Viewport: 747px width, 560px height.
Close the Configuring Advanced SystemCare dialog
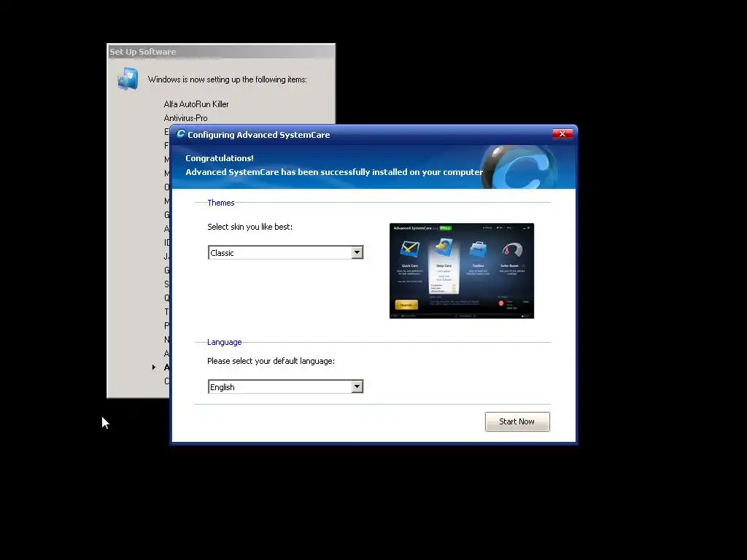point(562,134)
